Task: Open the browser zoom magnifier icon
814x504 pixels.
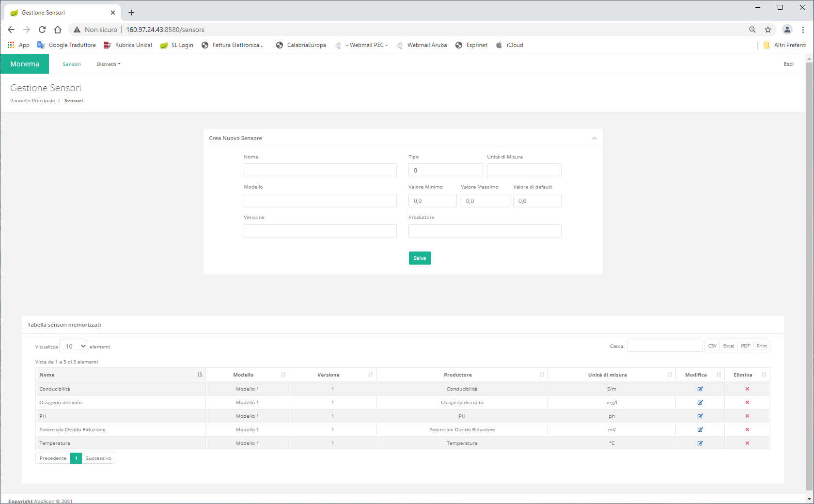Action: click(752, 30)
